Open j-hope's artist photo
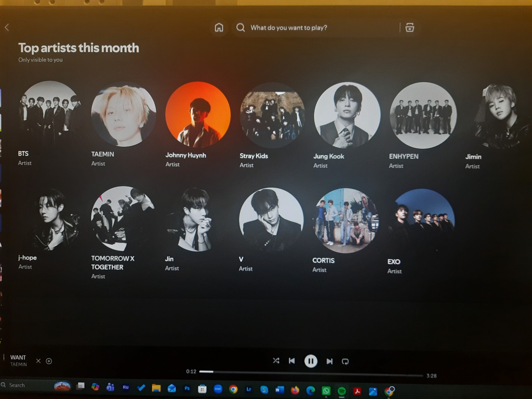Viewport: 532px width, 399px height. pyautogui.click(x=50, y=218)
